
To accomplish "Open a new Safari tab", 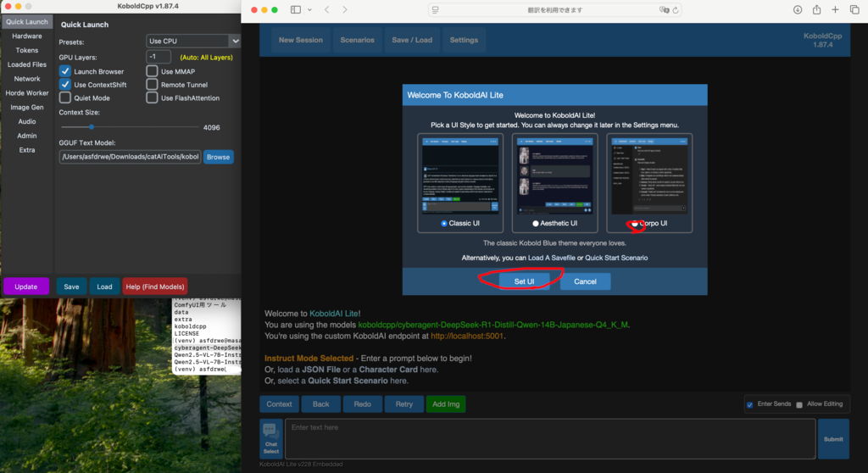I will tap(835, 9).
